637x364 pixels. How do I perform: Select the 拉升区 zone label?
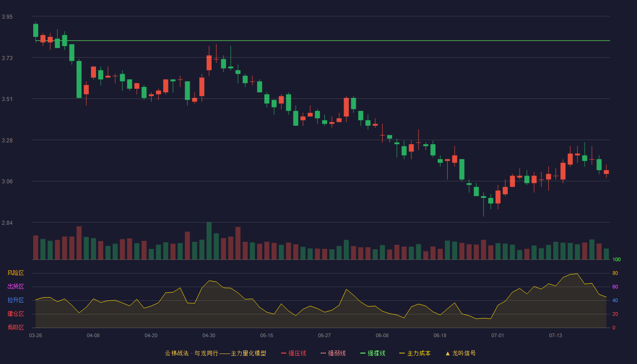[15, 300]
